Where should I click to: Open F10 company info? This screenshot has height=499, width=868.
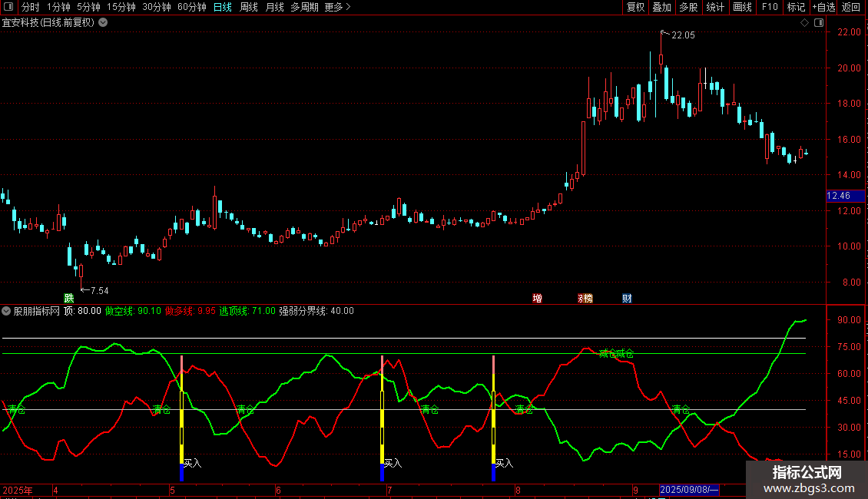(770, 7)
